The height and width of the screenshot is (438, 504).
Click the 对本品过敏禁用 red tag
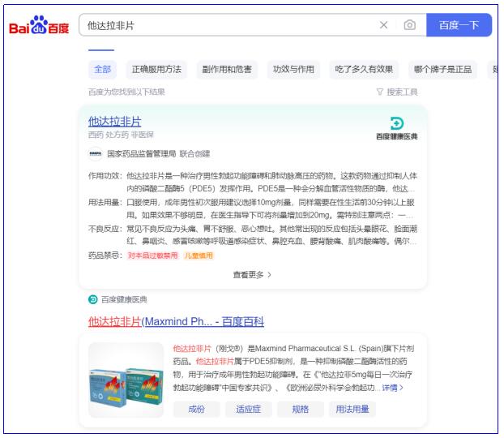(152, 255)
